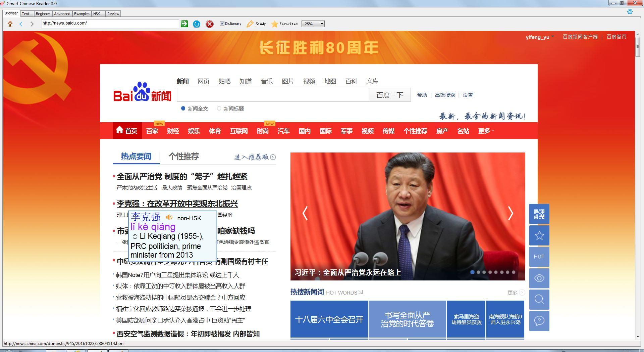This screenshot has height=352, width=644.
Task: Refresh the page with blue reload icon
Action: pos(197,24)
